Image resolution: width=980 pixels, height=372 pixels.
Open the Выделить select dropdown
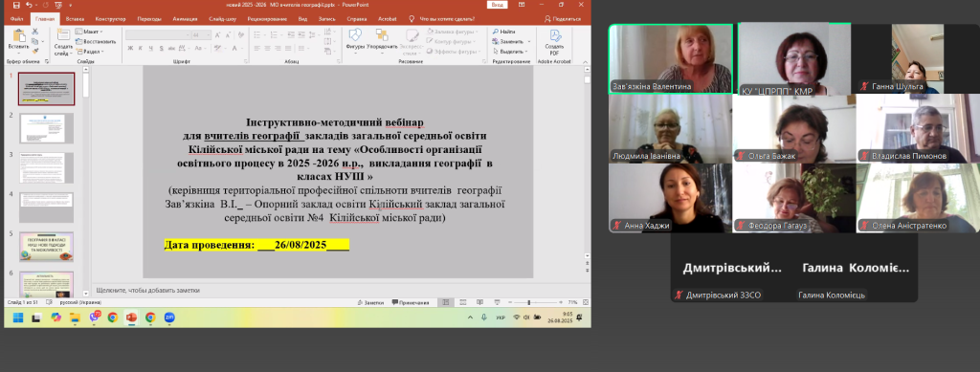point(510,52)
